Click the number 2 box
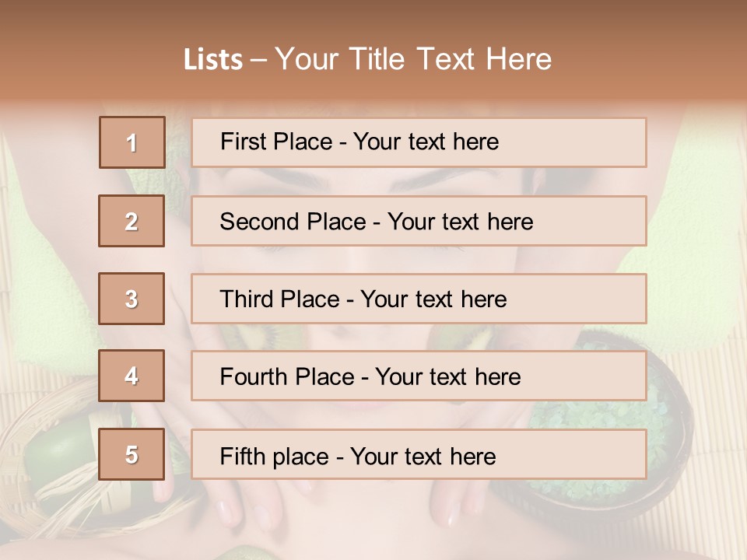 coord(132,221)
